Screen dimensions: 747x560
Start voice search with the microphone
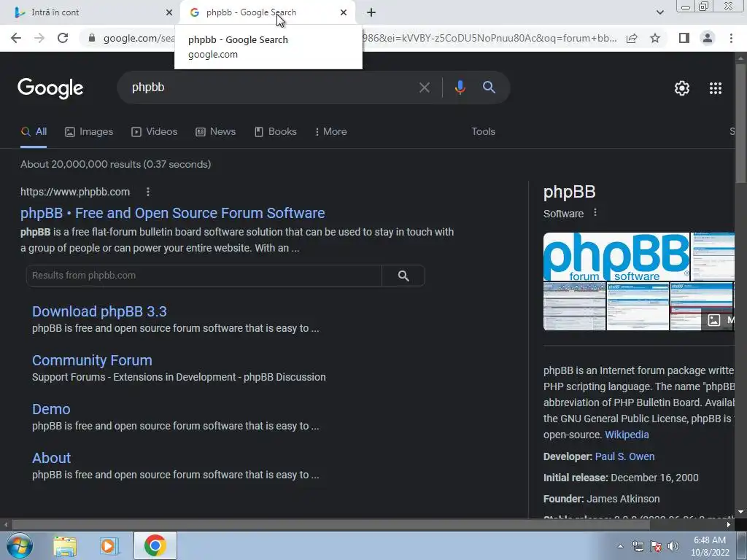coord(460,87)
